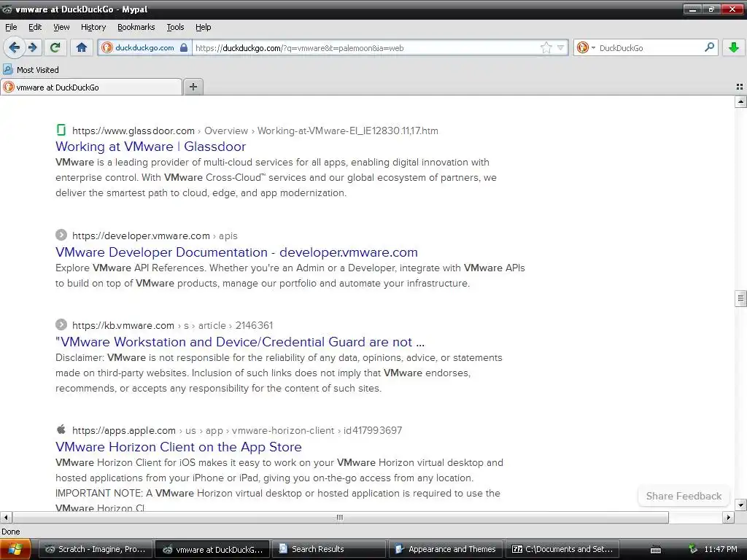Reload the current page
This screenshot has height=560, width=747.
[55, 47]
